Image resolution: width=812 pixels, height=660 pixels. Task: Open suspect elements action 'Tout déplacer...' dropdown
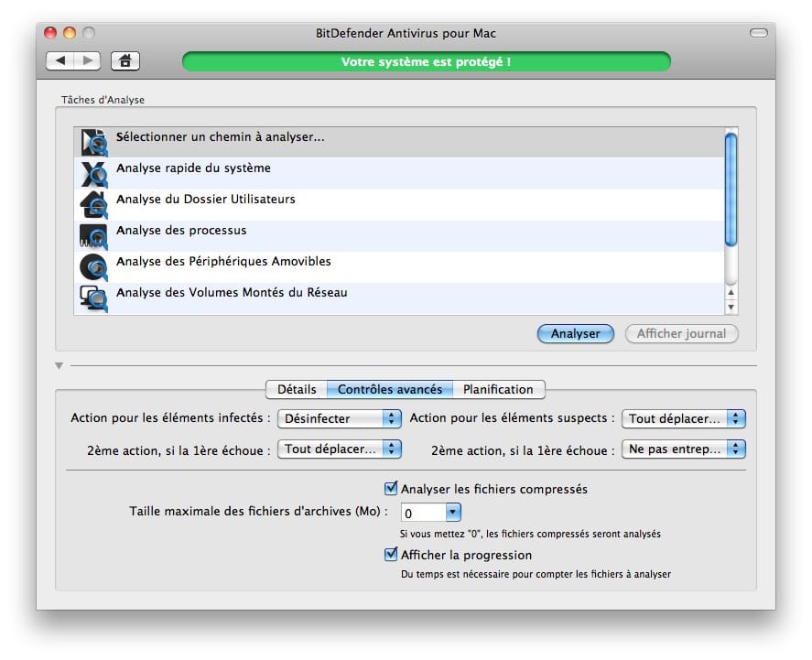684,418
